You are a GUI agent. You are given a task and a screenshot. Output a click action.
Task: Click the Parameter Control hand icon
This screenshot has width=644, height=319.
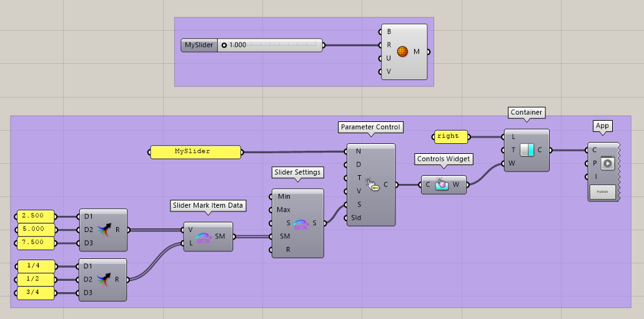(372, 184)
